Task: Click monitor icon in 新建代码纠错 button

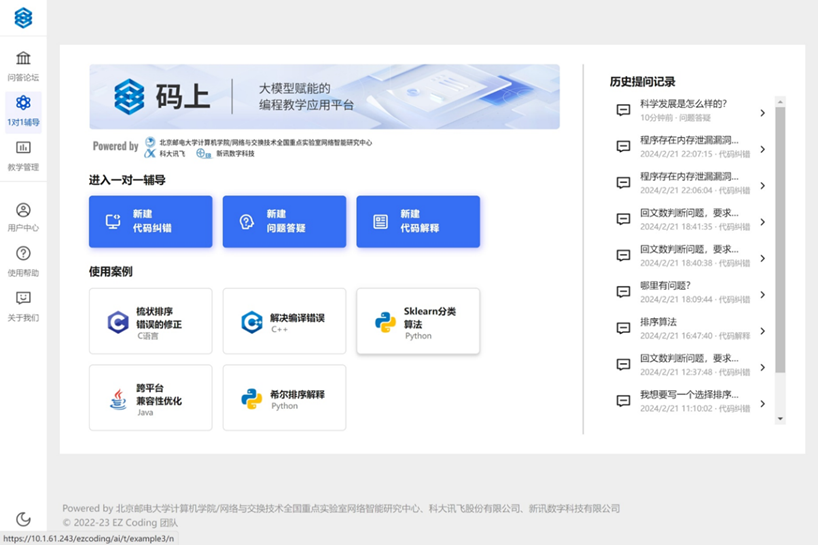Action: [113, 222]
